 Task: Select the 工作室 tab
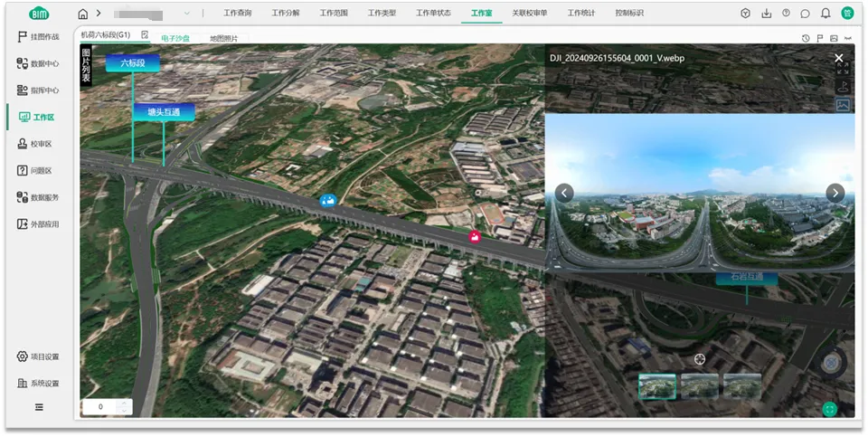pyautogui.click(x=482, y=14)
